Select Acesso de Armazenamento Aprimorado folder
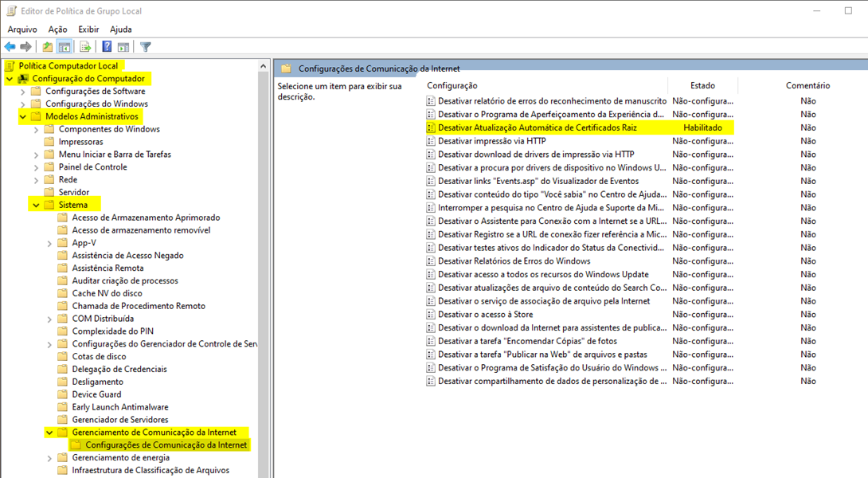The width and height of the screenshot is (868, 478). tap(146, 217)
